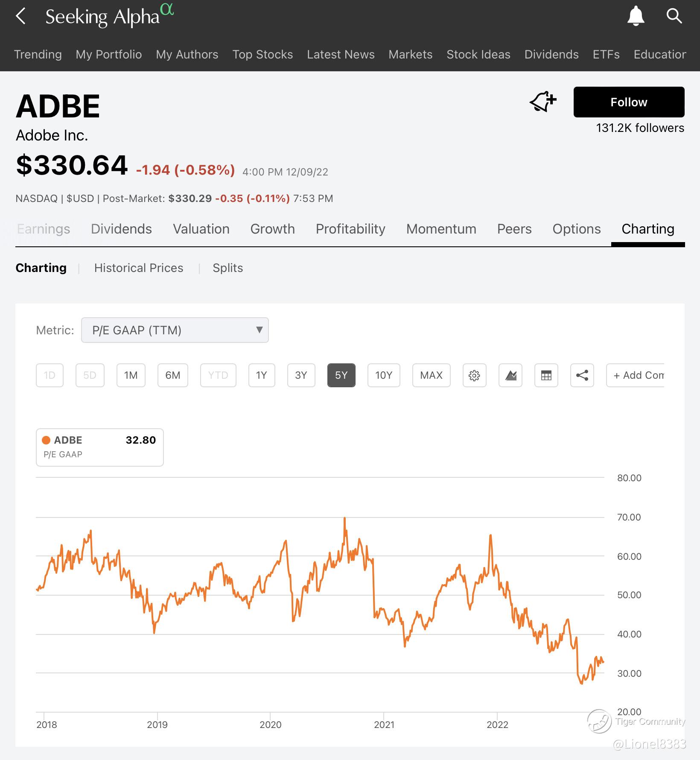Open chart settings gear
The width and height of the screenshot is (700, 760).
pyautogui.click(x=474, y=375)
